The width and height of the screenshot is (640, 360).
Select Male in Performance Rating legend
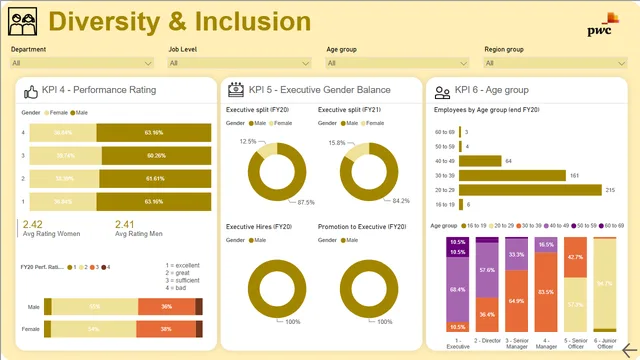coord(79,113)
